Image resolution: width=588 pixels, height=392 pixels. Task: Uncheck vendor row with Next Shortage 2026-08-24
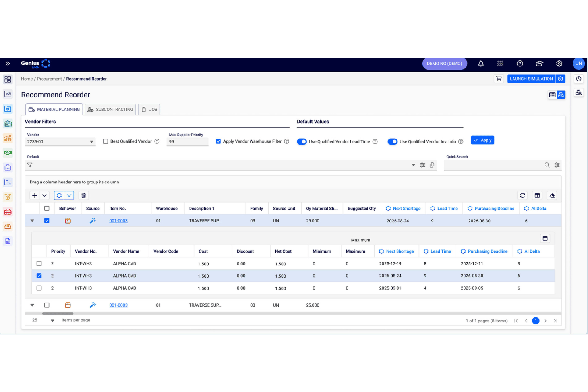pyautogui.click(x=39, y=276)
